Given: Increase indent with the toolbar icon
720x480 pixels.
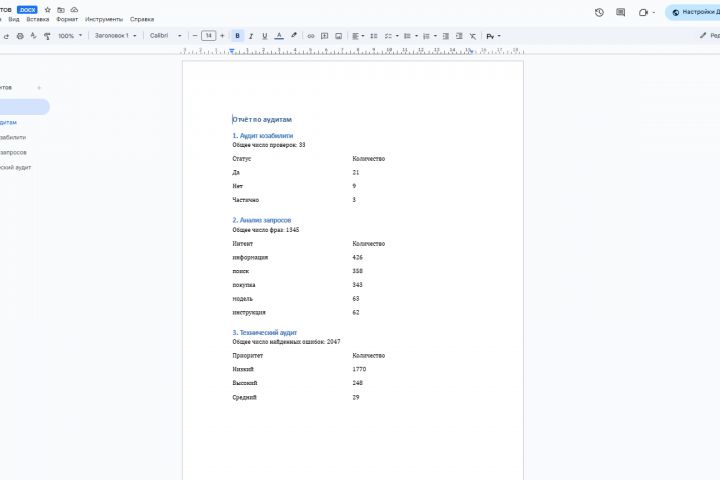Looking at the screenshot, I should pyautogui.click(x=459, y=36).
